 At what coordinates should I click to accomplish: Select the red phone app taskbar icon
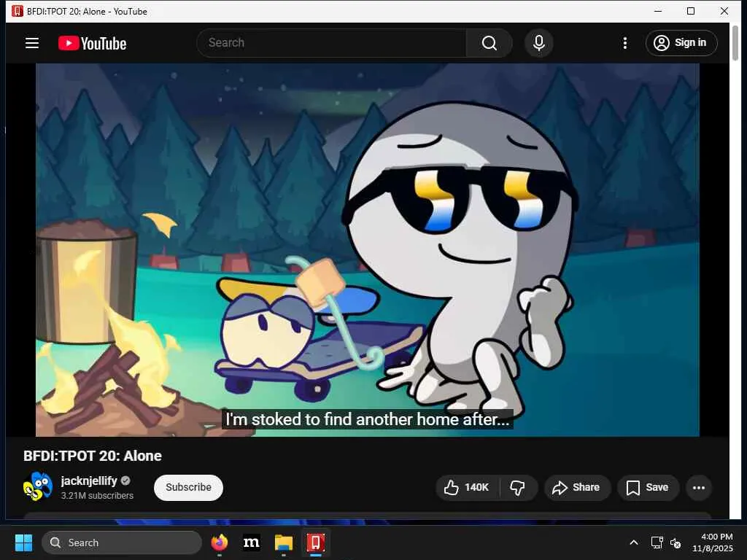[x=315, y=542]
